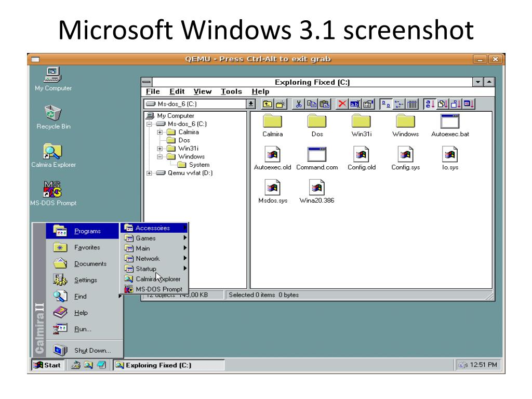Screen dimensions: 532x399
Task: Select the System folder in tree
Action: [194, 165]
